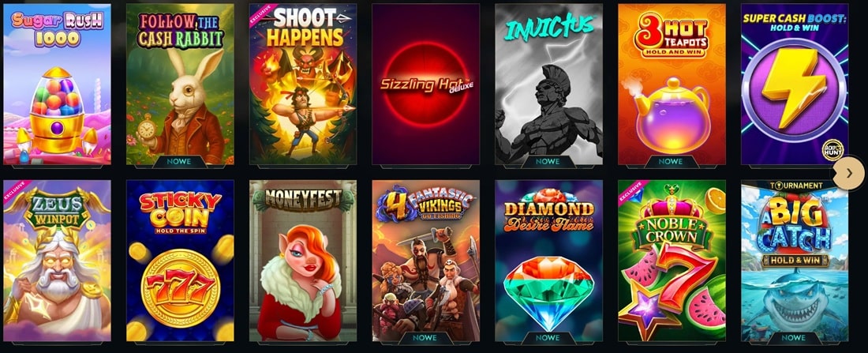Open the Moneyfest game tile
The image size is (868, 353).
(x=303, y=261)
